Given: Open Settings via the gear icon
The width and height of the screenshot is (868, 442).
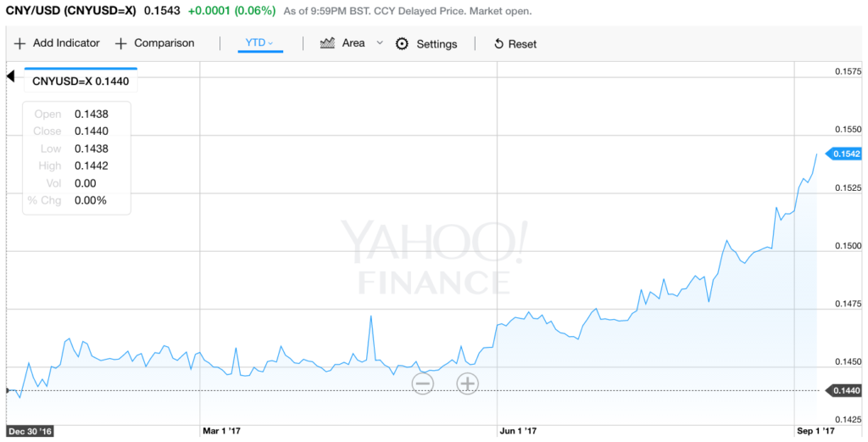Looking at the screenshot, I should pos(402,44).
